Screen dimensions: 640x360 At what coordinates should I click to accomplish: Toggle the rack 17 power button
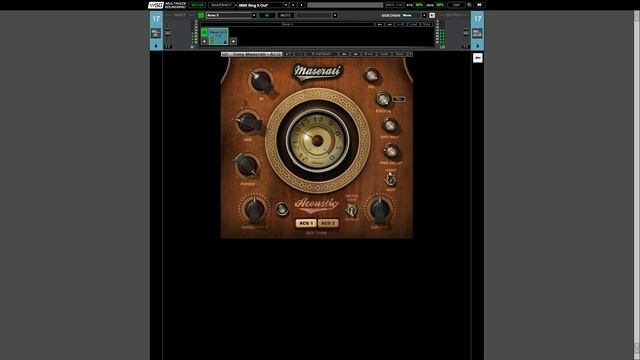(201, 16)
